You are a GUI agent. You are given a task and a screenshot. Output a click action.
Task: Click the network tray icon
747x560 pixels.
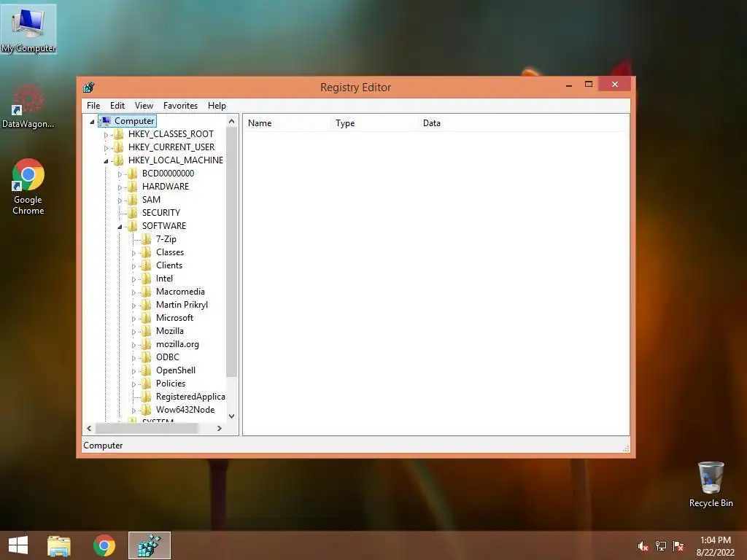[x=661, y=546]
